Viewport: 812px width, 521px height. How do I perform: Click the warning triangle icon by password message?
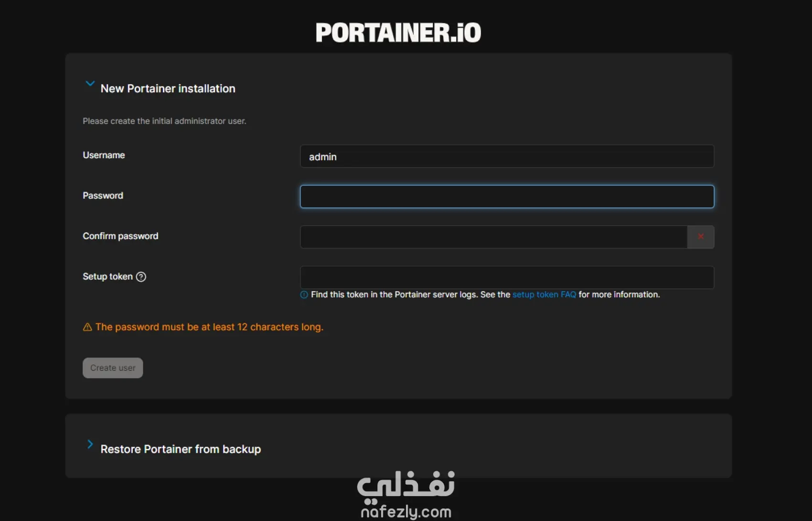pyautogui.click(x=87, y=327)
